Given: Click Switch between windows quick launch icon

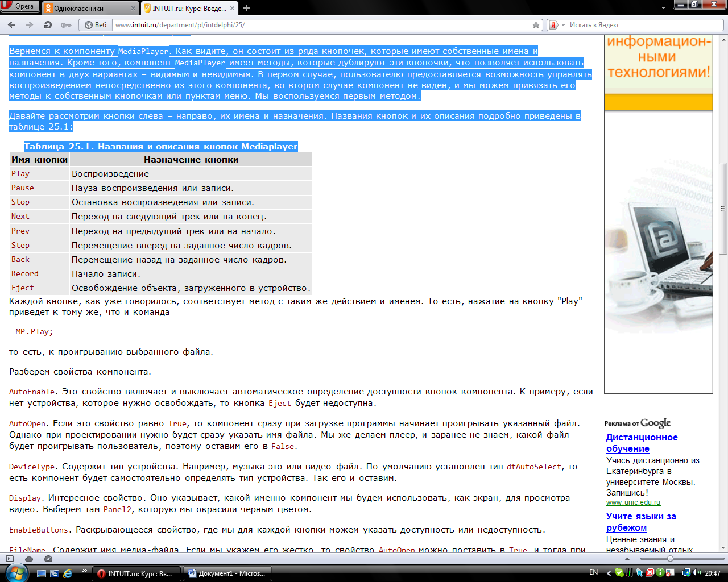Looking at the screenshot, I should click(x=55, y=573).
